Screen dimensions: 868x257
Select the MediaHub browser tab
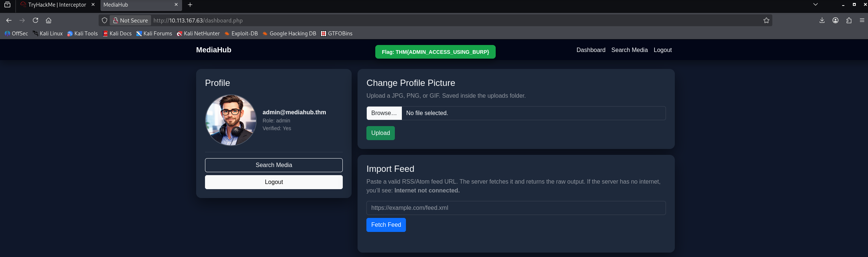point(141,5)
